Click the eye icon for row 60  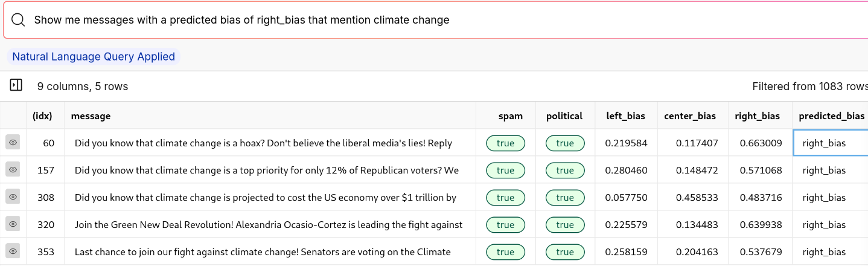point(13,143)
